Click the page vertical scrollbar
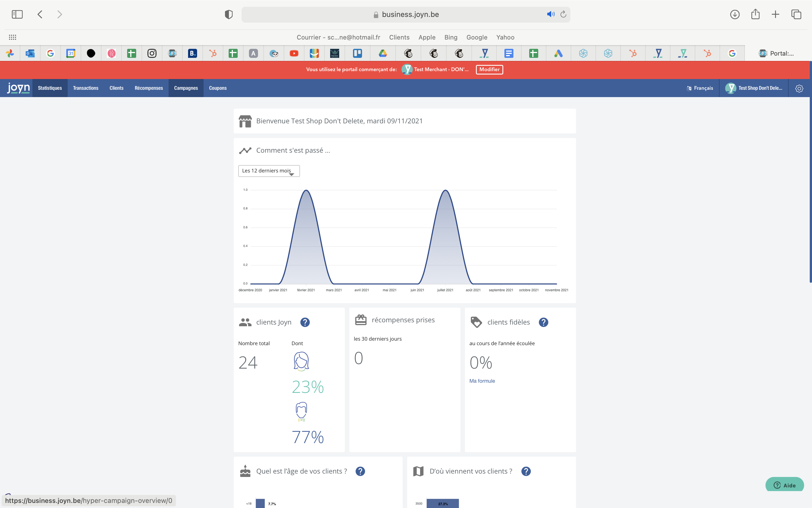Image resolution: width=812 pixels, height=508 pixels. 810,171
